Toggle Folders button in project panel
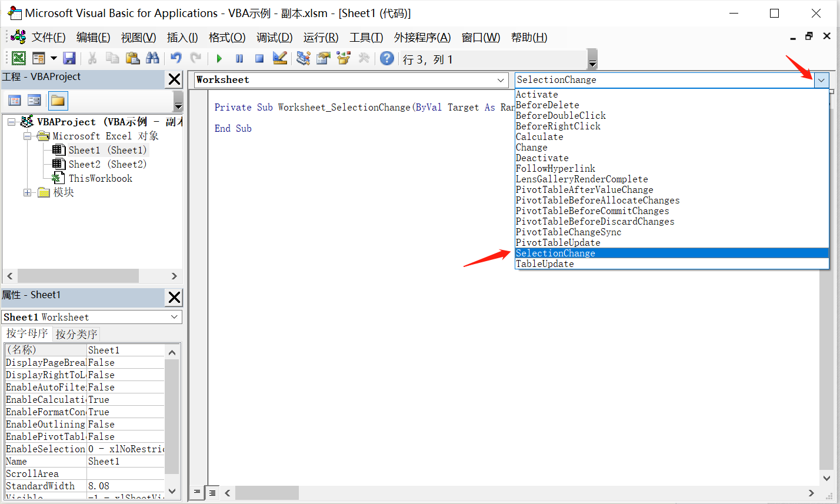This screenshot has height=504, width=840. pos(58,101)
